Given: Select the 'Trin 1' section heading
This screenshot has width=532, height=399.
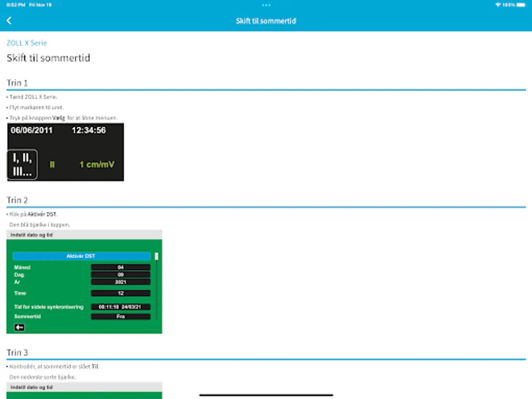Looking at the screenshot, I should tap(17, 83).
